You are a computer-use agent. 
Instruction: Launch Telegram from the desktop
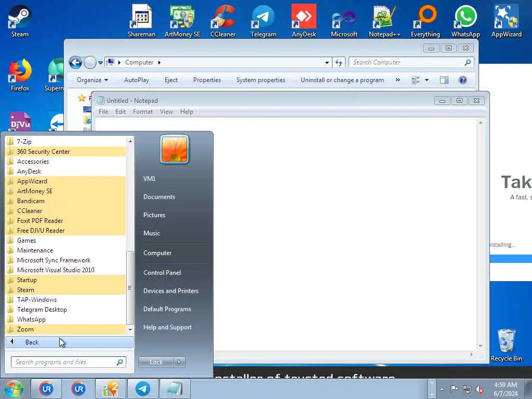point(263,20)
